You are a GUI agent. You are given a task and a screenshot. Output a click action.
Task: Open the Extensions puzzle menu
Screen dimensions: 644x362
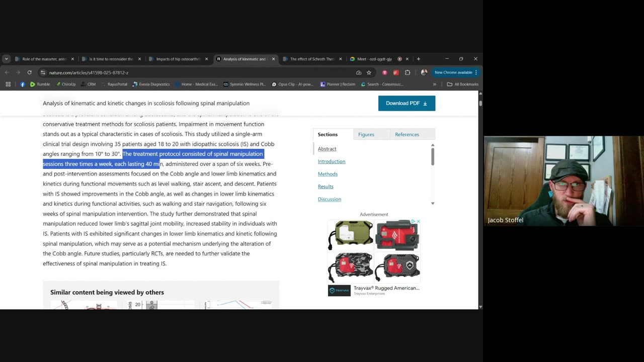pos(408,72)
